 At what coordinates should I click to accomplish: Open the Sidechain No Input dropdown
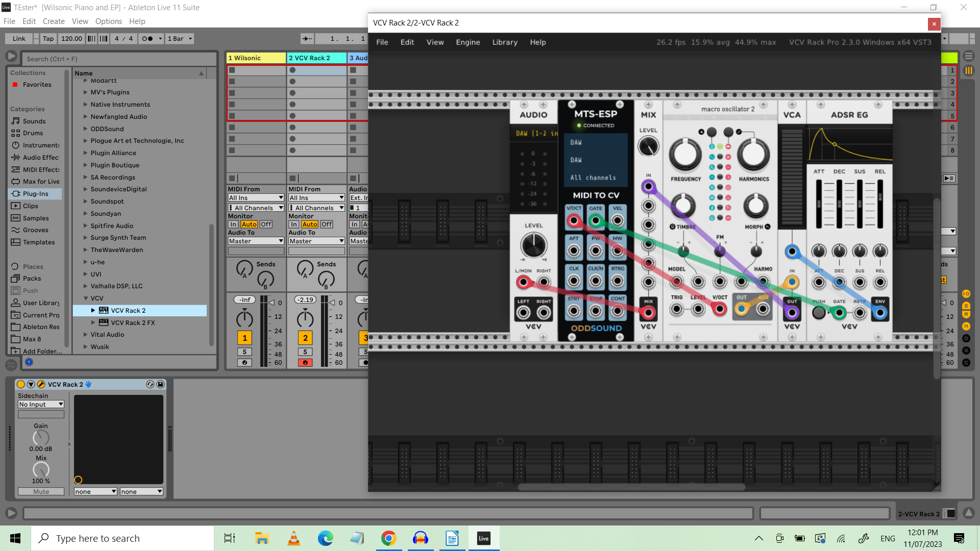click(x=41, y=405)
